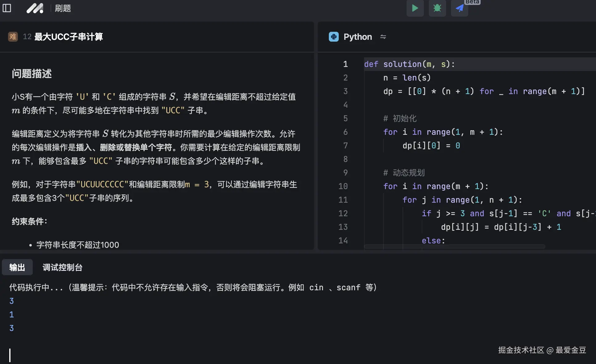
Task: Switch the coding language with the swap arrows
Action: (383, 37)
